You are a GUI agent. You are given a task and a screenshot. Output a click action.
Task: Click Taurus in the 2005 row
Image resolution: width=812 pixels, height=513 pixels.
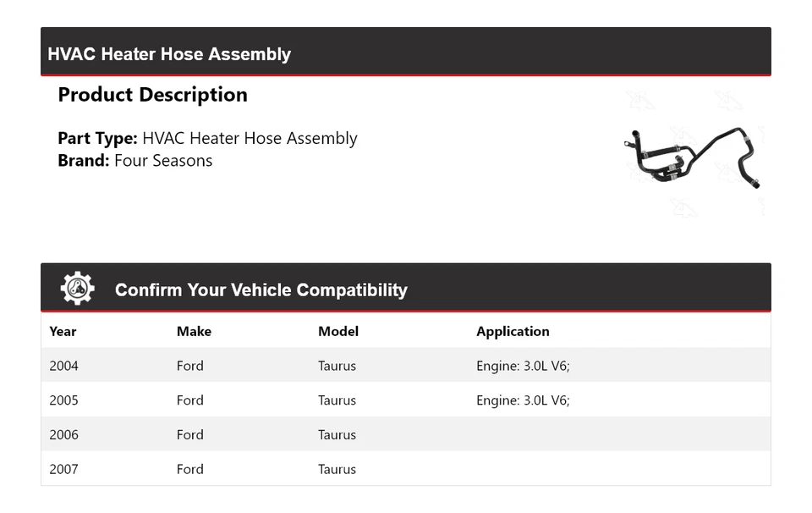coord(337,400)
